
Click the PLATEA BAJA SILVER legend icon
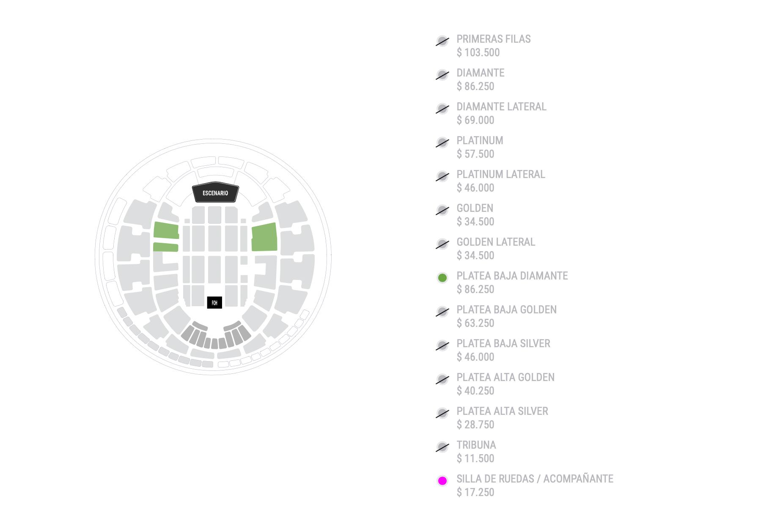click(x=442, y=346)
